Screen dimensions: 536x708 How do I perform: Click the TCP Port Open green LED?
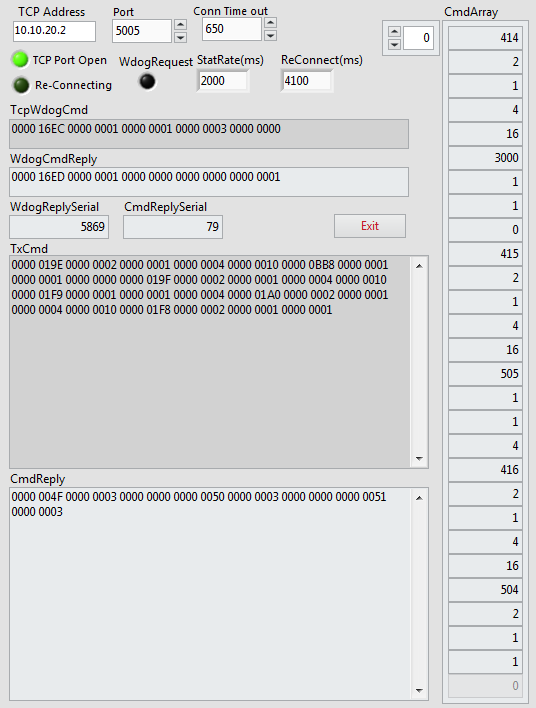(20, 60)
